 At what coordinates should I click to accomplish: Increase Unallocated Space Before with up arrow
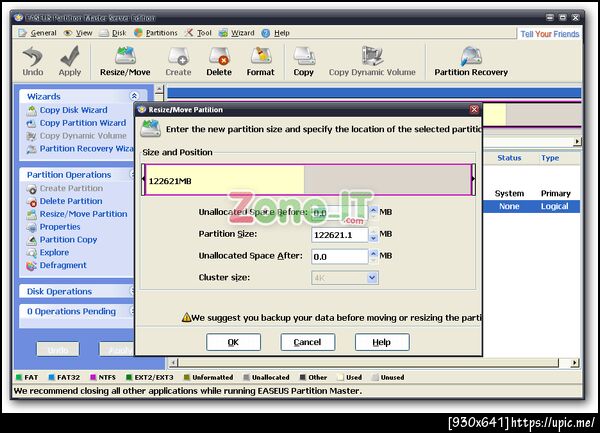pos(373,209)
